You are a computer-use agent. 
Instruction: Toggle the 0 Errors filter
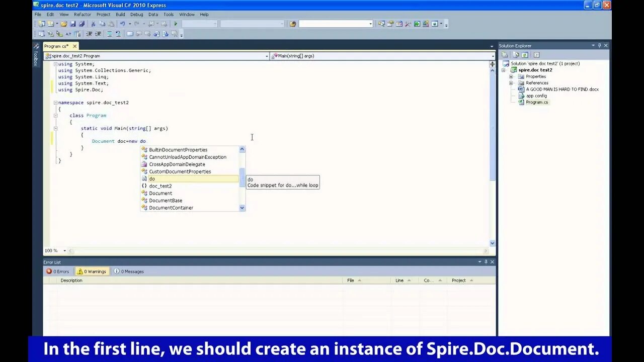pyautogui.click(x=58, y=271)
